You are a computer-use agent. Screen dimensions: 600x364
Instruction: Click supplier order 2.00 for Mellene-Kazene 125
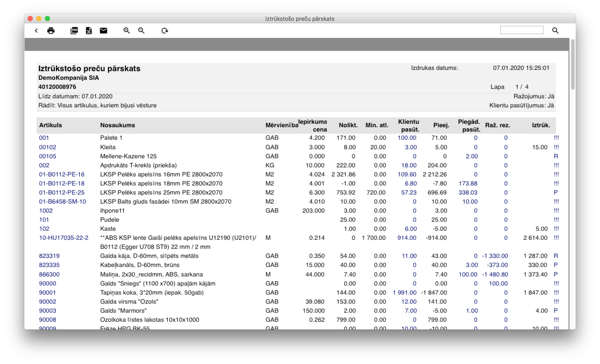tap(472, 156)
